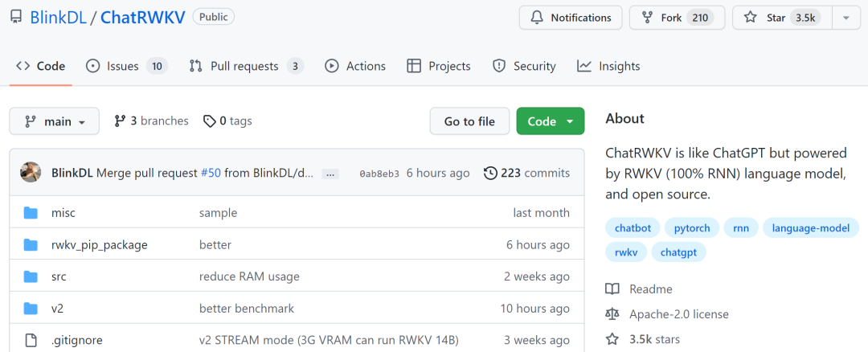Click the branches icon beside 3 branches
Screen dimensions: 868x352
point(121,121)
